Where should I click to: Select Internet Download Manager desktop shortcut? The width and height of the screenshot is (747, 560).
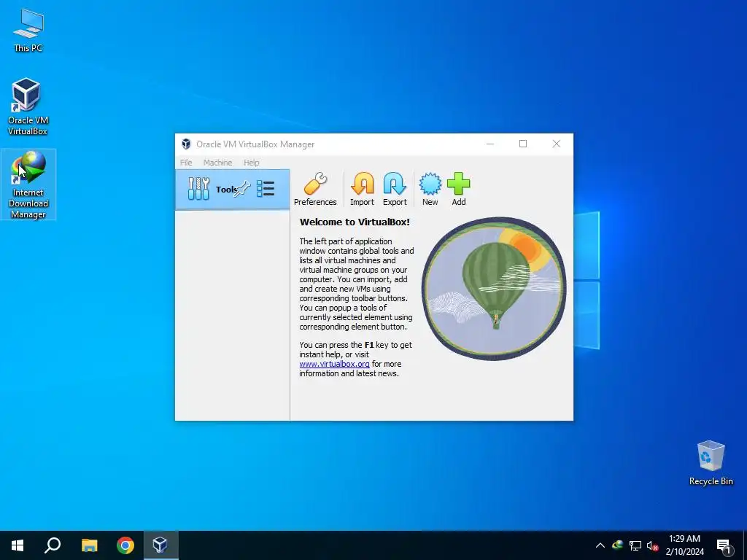coord(28,184)
